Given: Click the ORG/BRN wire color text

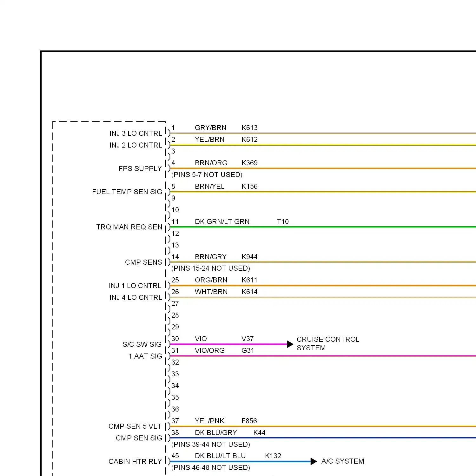Looking at the screenshot, I should pos(211,280).
